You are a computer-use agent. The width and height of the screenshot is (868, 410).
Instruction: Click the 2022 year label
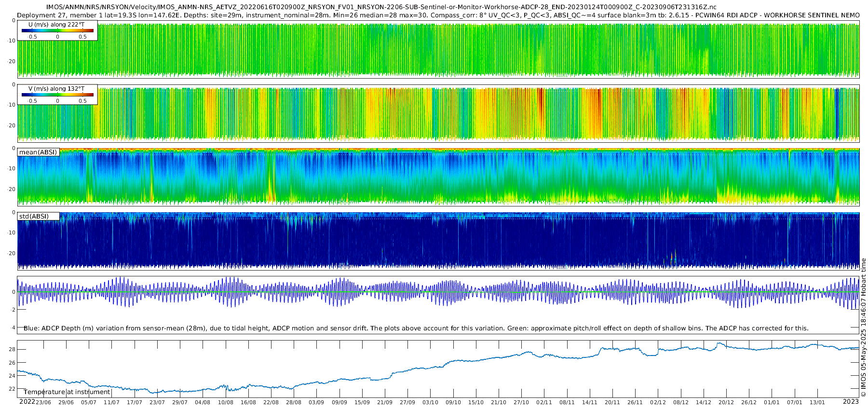(x=27, y=402)
